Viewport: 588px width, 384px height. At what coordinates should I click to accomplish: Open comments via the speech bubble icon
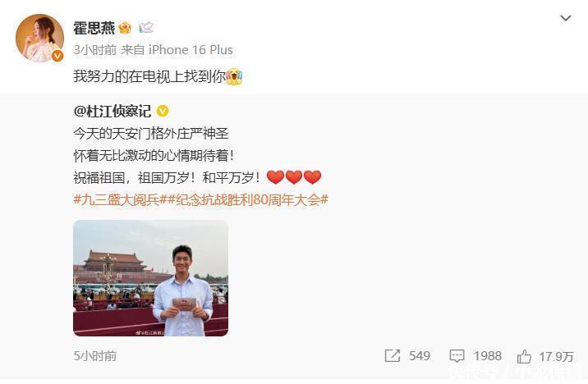(457, 356)
